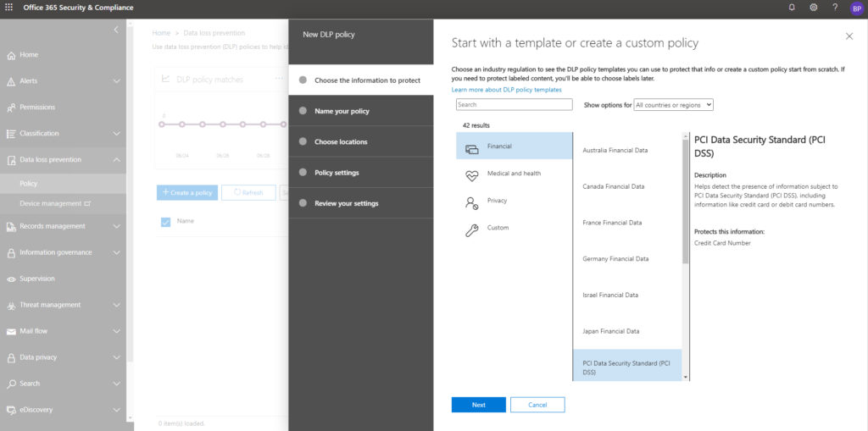868x431 pixels.
Task: Click the Alerts warning triangle icon
Action: click(x=11, y=81)
